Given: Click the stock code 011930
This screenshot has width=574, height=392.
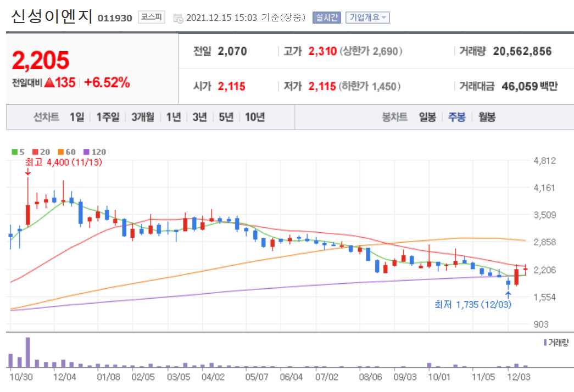Looking at the screenshot, I should (115, 17).
